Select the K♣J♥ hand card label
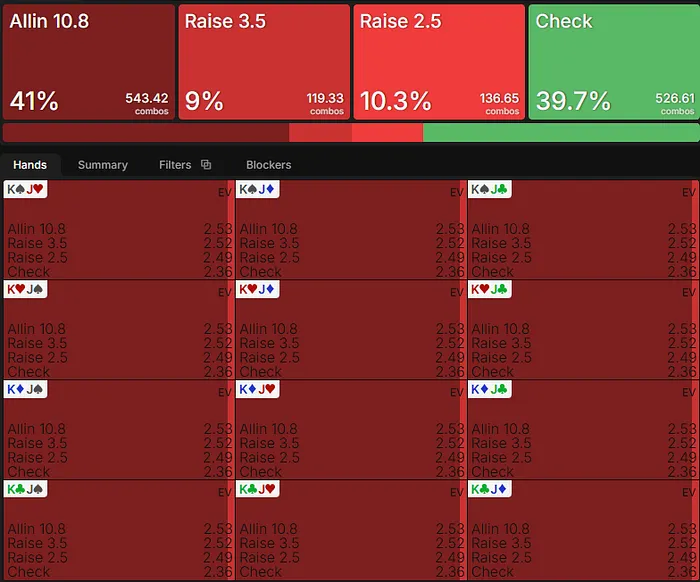This screenshot has width=700, height=582. click(x=258, y=489)
